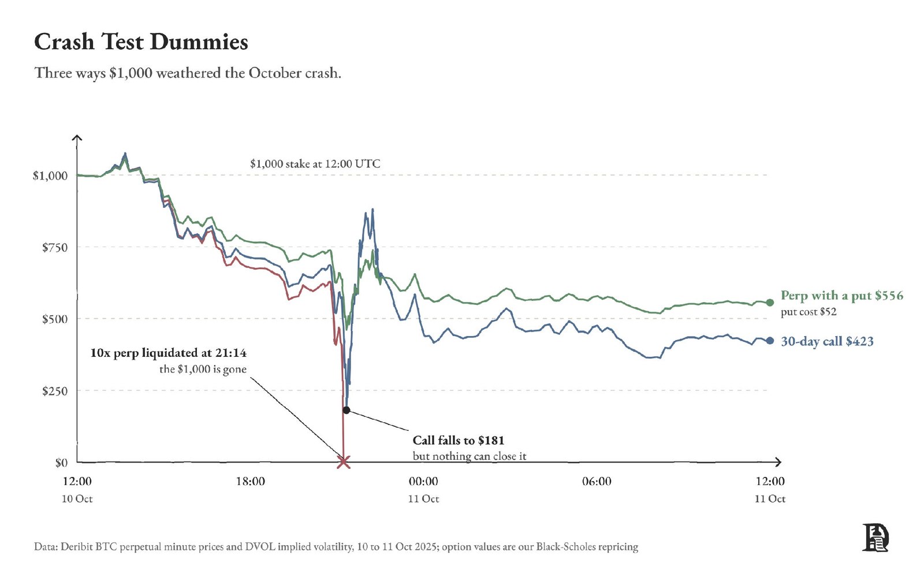Select the green endpoint dot
Viewport: 924px width, 570px height.
(770, 303)
